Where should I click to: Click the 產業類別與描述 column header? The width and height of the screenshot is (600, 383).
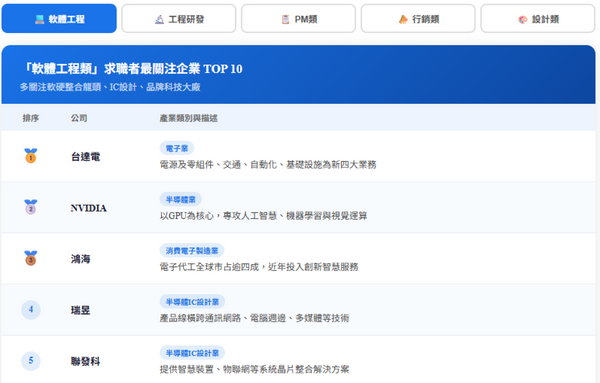[x=188, y=118]
